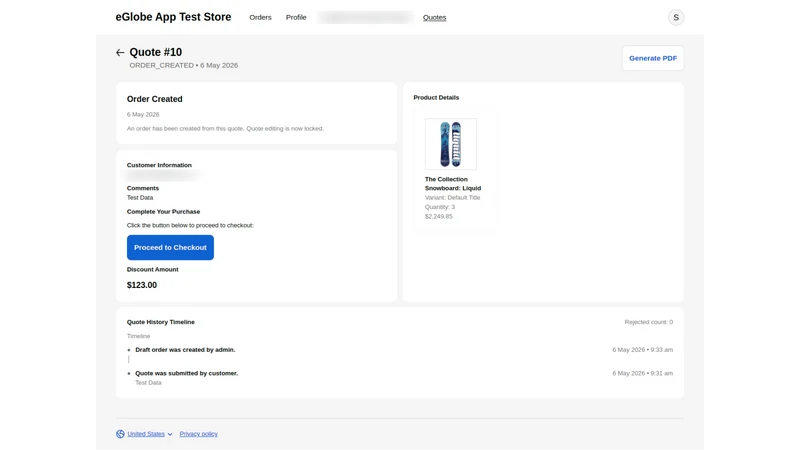The width and height of the screenshot is (800, 450).
Task: Select the '6 May 2026 • 9:33 am' timestamp
Action: pyautogui.click(x=642, y=350)
